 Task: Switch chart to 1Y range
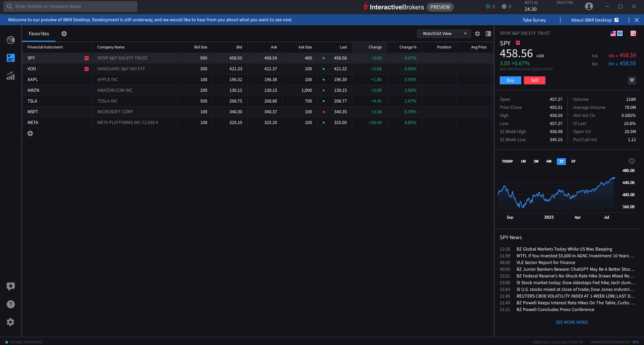click(561, 161)
